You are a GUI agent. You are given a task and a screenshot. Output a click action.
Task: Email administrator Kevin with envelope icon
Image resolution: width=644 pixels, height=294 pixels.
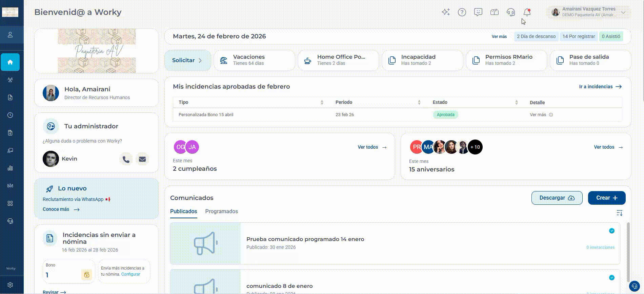[x=142, y=159]
